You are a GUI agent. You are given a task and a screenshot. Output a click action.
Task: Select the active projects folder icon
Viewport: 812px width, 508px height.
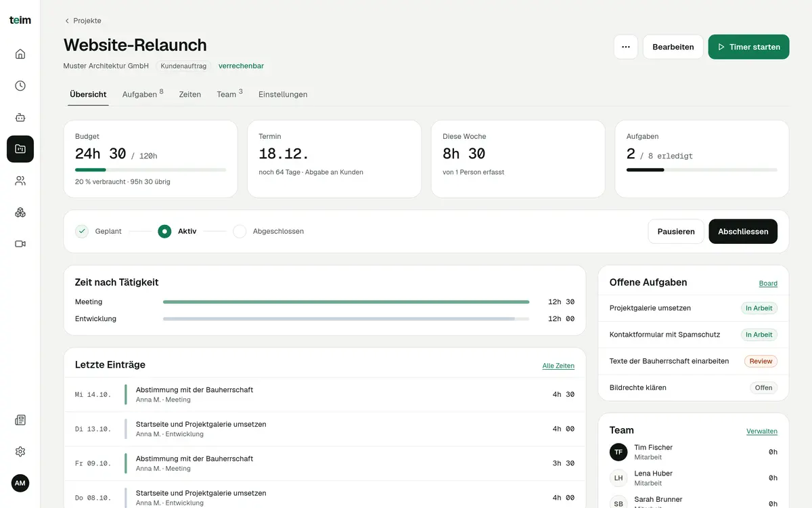[x=20, y=149]
